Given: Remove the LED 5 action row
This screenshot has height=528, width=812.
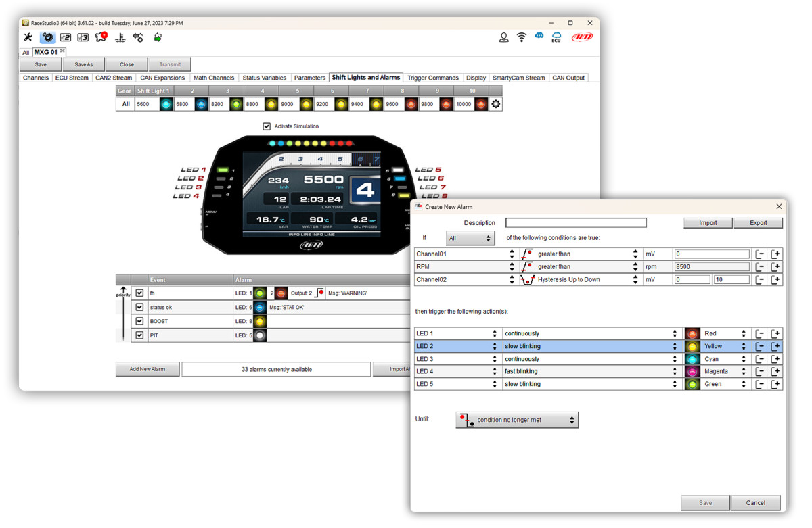Looking at the screenshot, I should click(x=760, y=385).
